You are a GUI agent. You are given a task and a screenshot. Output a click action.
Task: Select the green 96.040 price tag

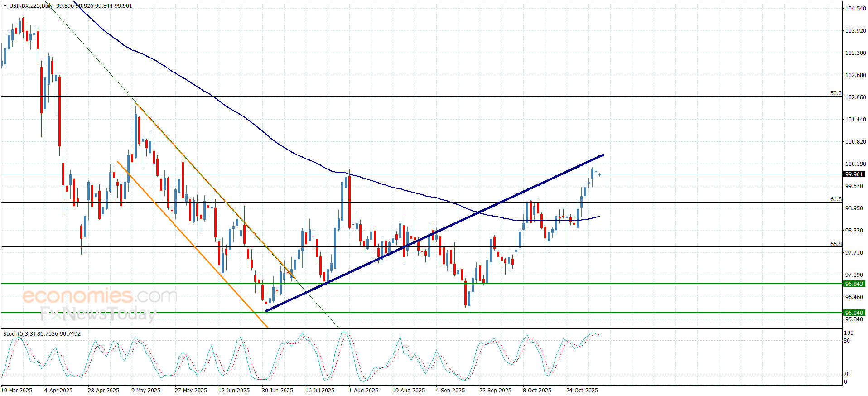pos(854,313)
